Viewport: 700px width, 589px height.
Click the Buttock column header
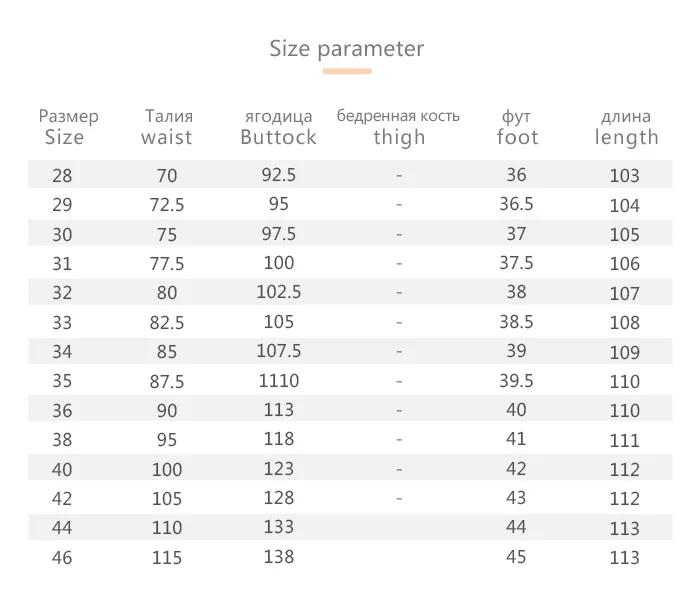coord(278,138)
